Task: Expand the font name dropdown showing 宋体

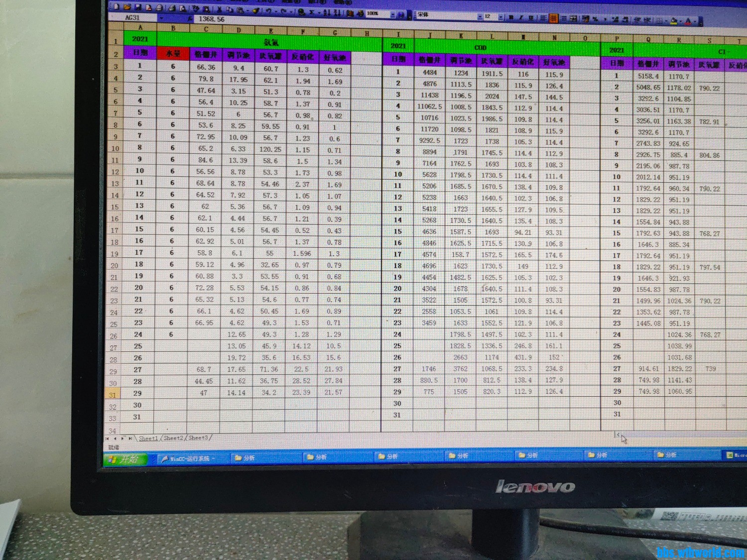Action: 480,16
